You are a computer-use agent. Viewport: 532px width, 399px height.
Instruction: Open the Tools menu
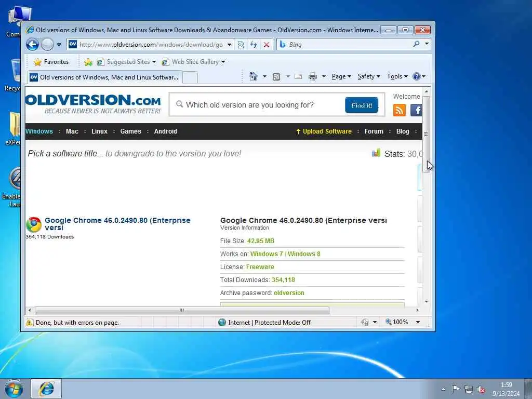(x=397, y=76)
